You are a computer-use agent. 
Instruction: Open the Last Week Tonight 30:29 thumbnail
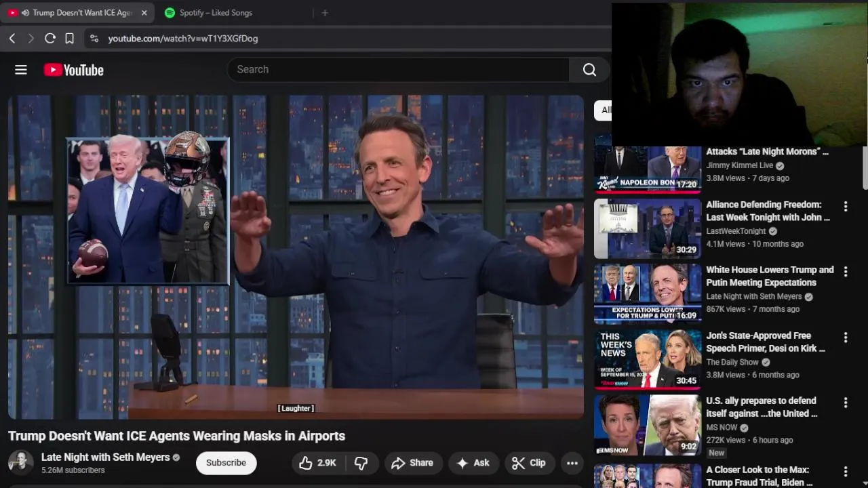tap(648, 228)
